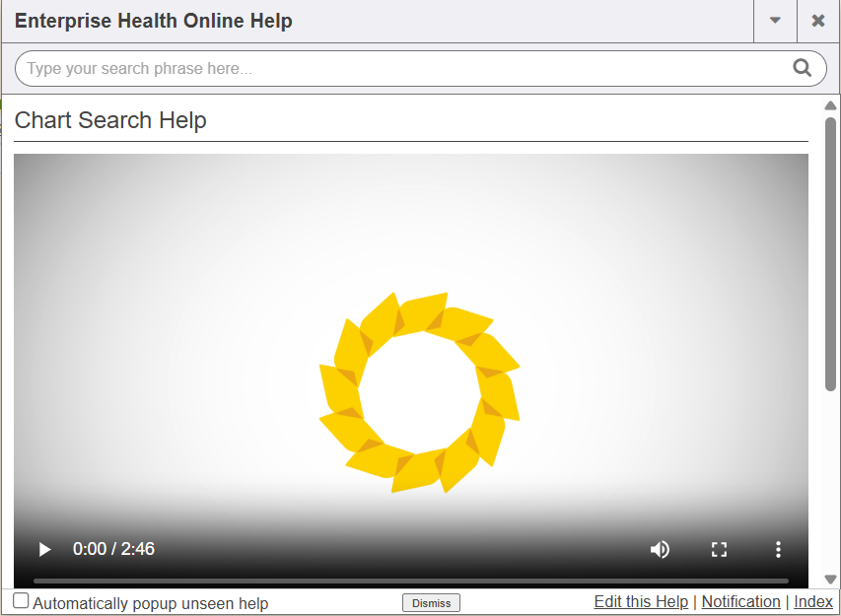Click the Chart Search Help heading
Image resolution: width=841 pixels, height=616 pixels.
(110, 120)
